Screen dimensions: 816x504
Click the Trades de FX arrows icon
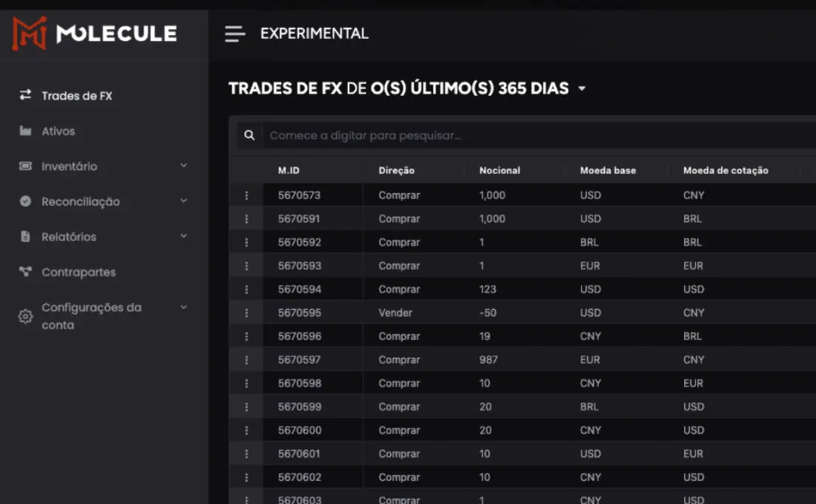pos(26,95)
